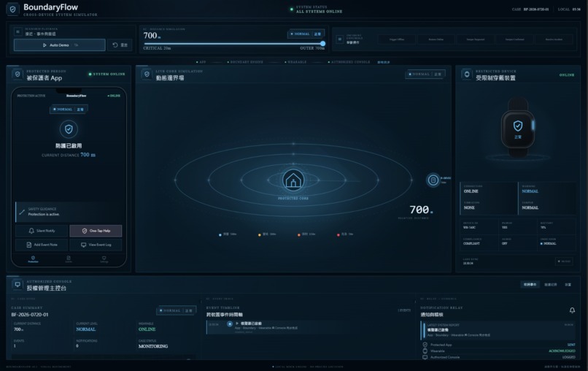588x371 pixels.
Task: Click the blue legend dot below boundary map
Action: tap(220, 234)
